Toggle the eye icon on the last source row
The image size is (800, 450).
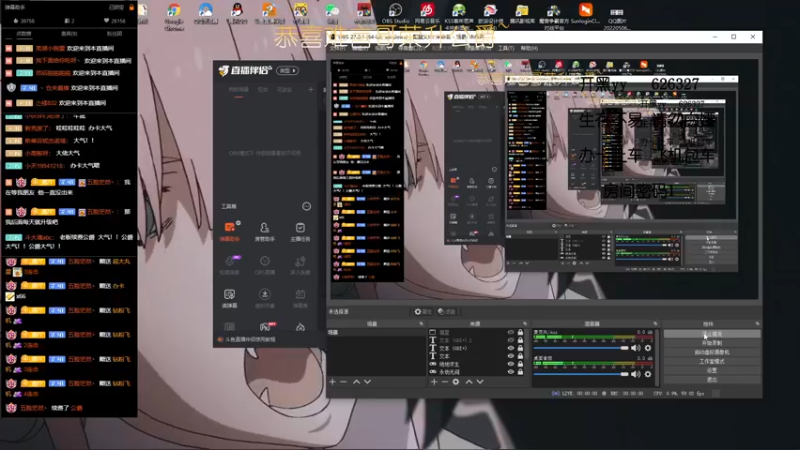[x=511, y=372]
